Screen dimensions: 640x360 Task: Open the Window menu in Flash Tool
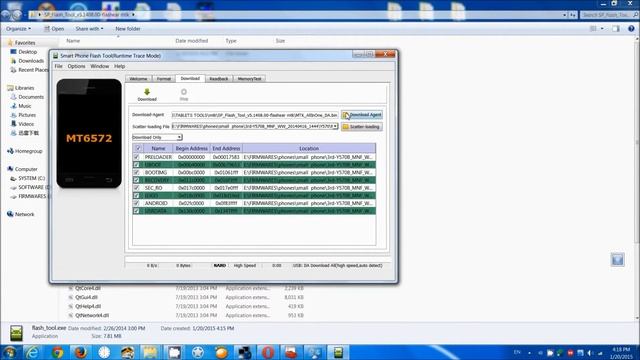coord(100,66)
